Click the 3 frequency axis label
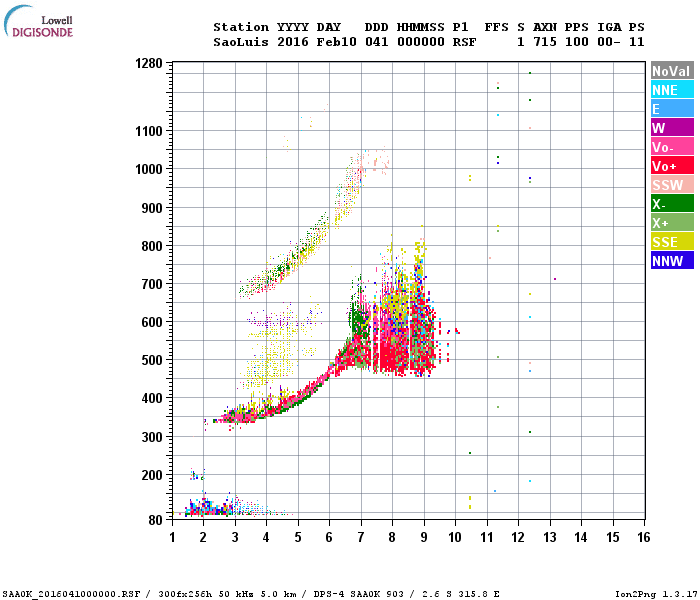The image size is (700, 600). pyautogui.click(x=235, y=537)
